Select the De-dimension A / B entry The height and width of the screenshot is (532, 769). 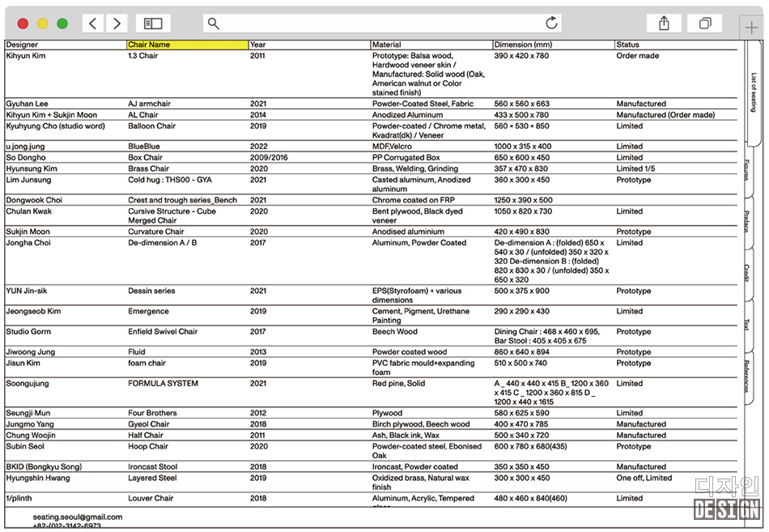click(x=163, y=243)
